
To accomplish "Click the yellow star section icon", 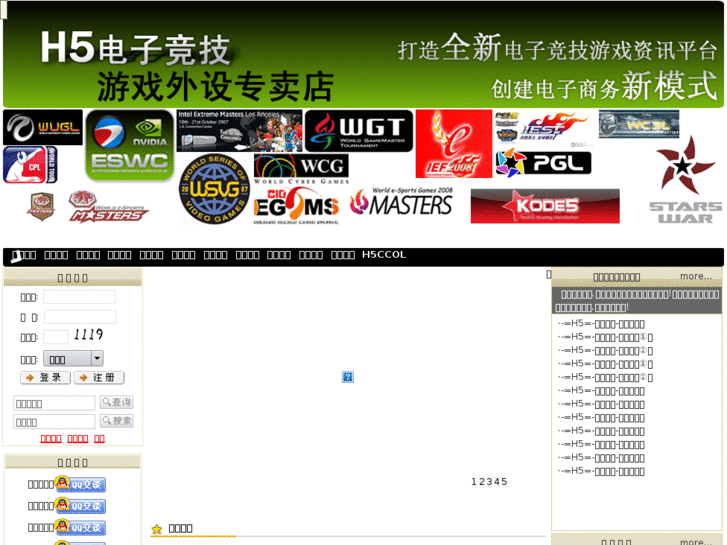I will pos(157,529).
